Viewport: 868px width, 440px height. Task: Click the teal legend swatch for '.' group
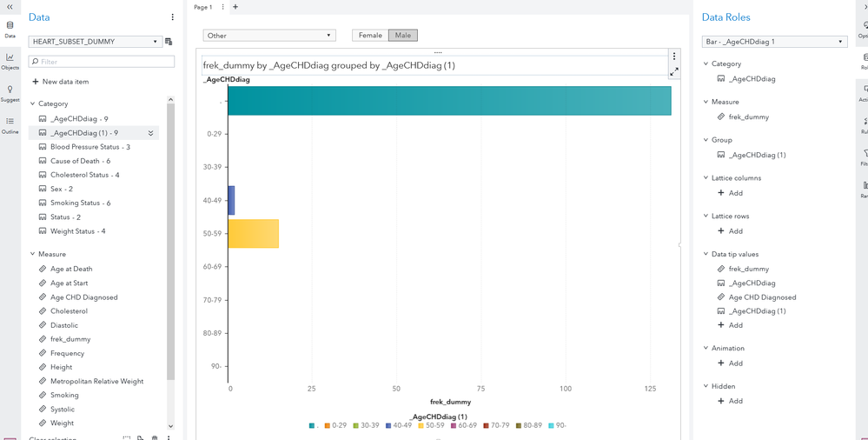(x=312, y=425)
